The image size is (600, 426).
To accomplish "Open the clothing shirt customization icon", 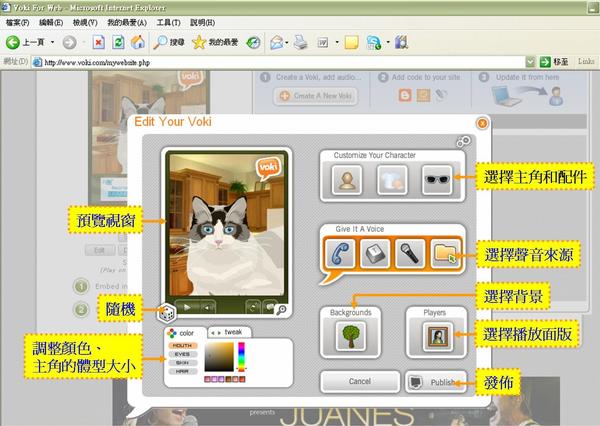I will [x=392, y=180].
